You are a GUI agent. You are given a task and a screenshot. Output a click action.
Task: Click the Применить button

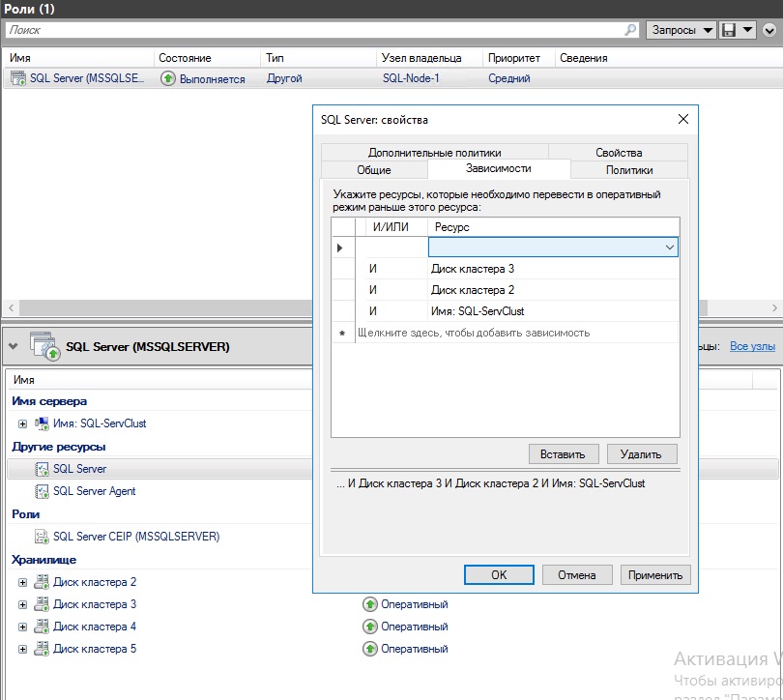coord(655,574)
